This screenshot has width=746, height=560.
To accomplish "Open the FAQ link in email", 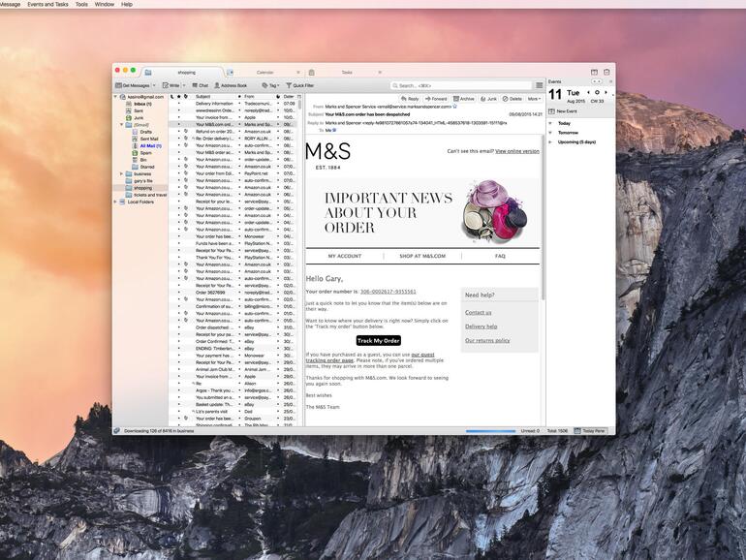I will [500, 256].
